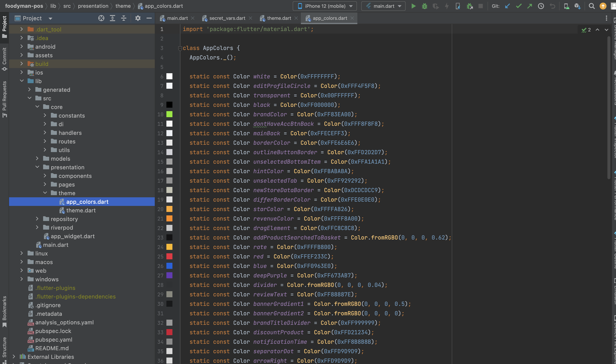Click starColor orange gutter swatch
The width and height of the screenshot is (616, 364).
click(x=169, y=209)
